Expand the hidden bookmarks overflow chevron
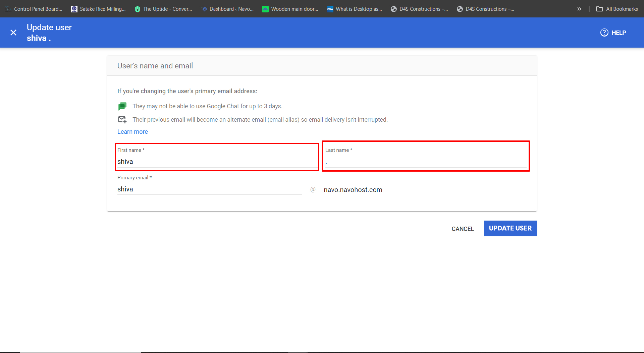 pyautogui.click(x=579, y=9)
